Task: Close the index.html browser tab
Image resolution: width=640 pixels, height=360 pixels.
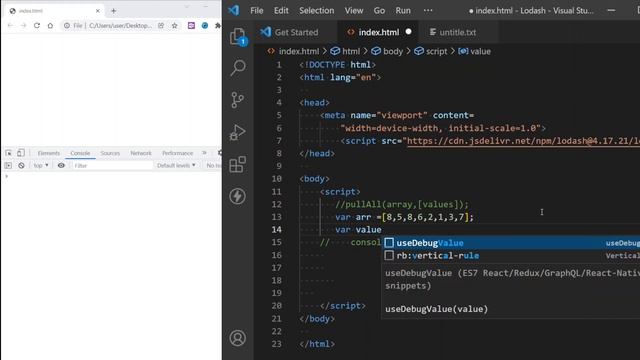Action: [x=98, y=11]
